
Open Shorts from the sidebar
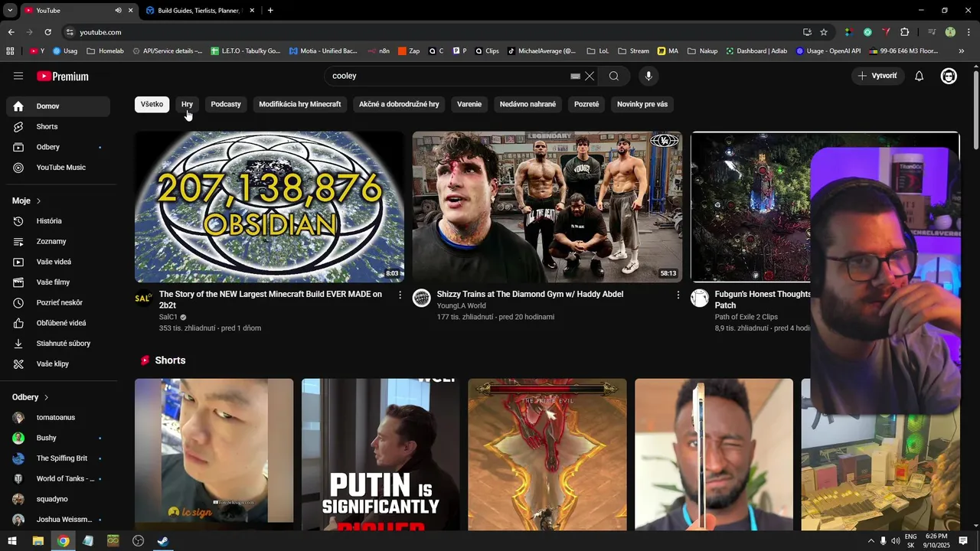pyautogui.click(x=58, y=126)
